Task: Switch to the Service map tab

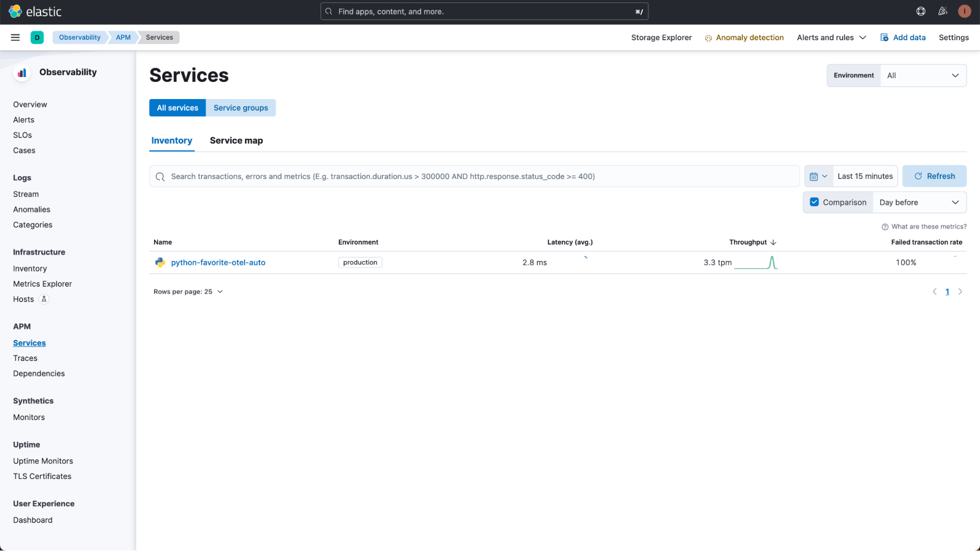Action: click(x=236, y=141)
